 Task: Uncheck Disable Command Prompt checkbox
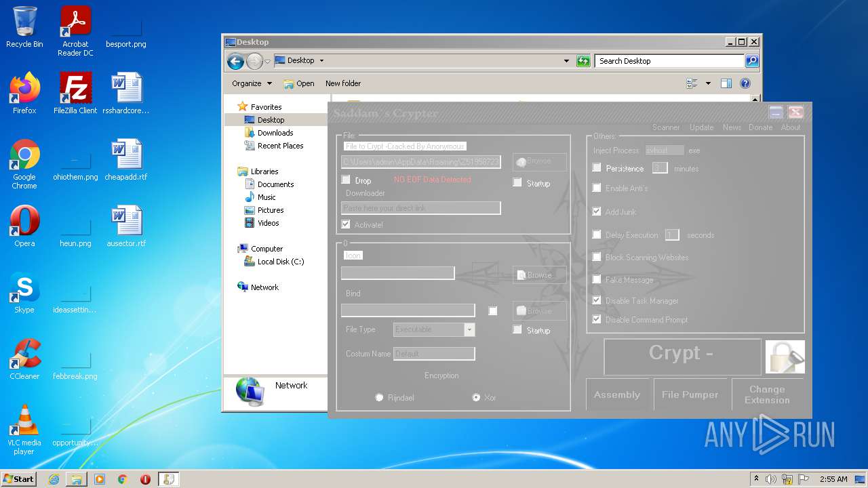[x=597, y=319]
